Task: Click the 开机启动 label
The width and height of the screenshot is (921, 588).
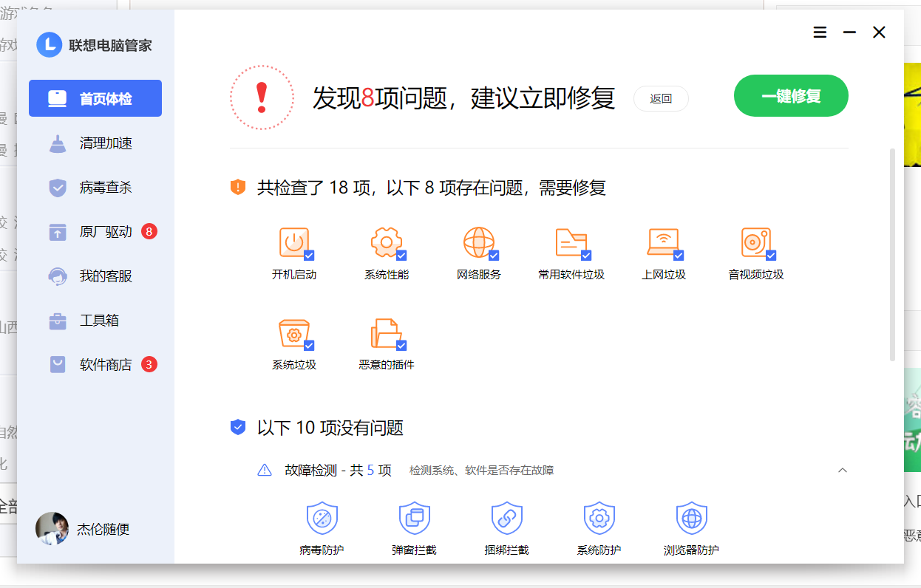Action: (x=294, y=275)
